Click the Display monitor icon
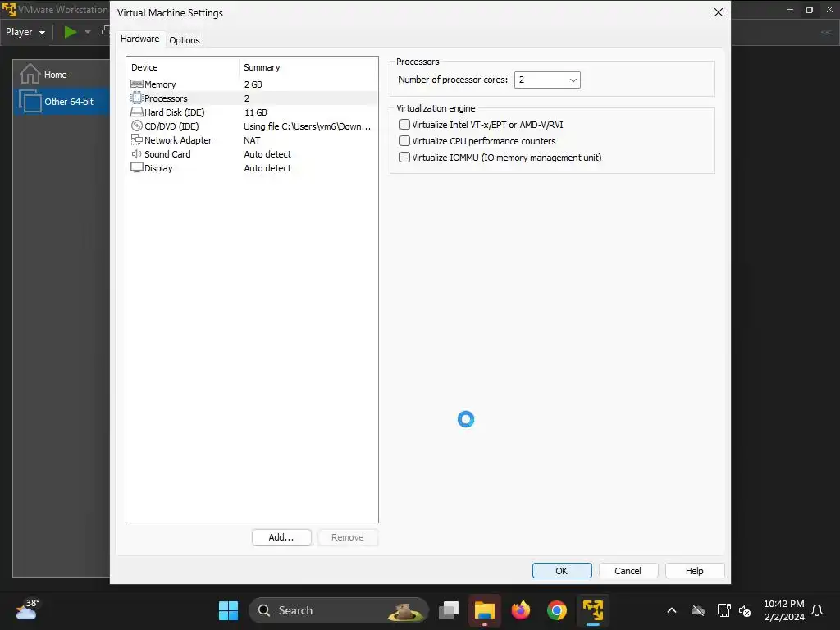The width and height of the screenshot is (840, 630). click(137, 167)
